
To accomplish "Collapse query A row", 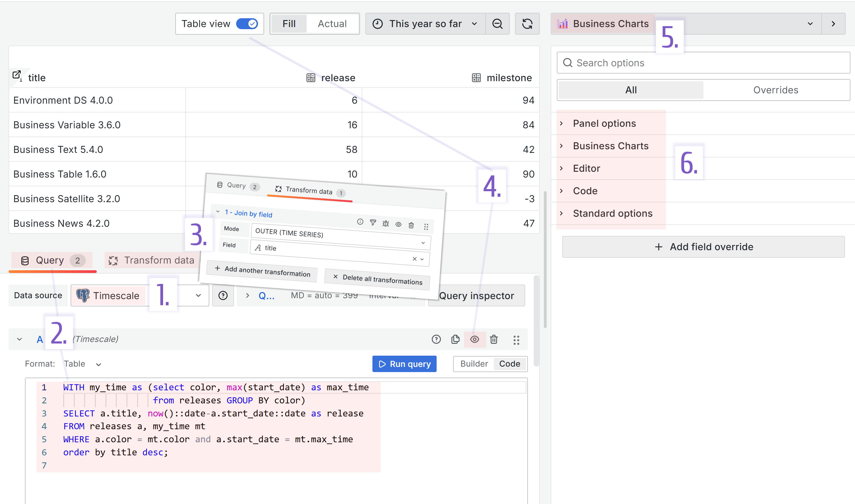I will [x=19, y=339].
